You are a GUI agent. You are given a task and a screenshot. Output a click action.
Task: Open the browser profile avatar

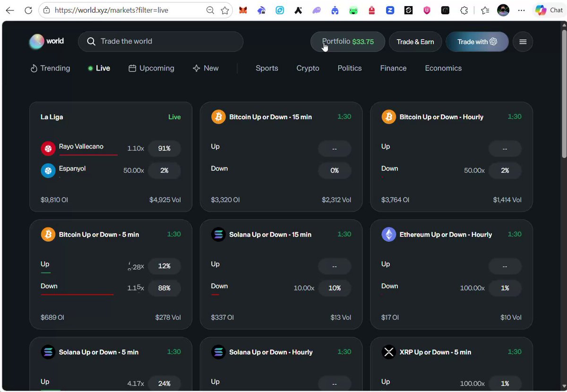[x=503, y=10]
